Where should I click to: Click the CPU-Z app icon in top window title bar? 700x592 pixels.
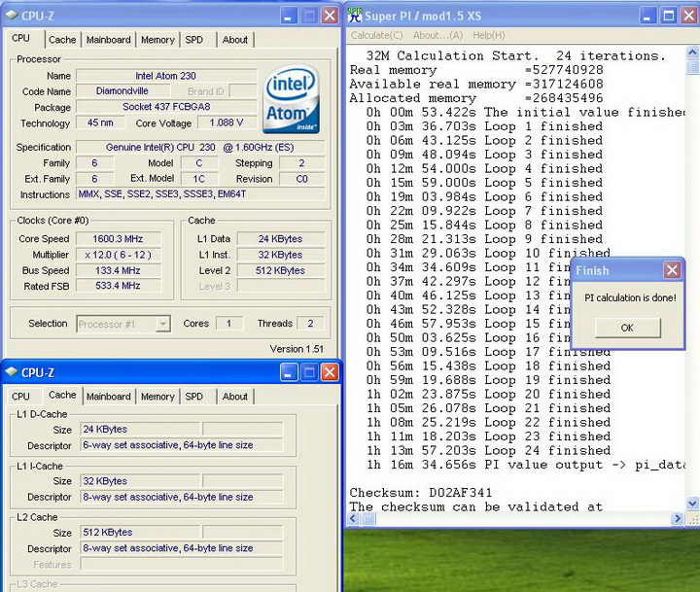11,16
